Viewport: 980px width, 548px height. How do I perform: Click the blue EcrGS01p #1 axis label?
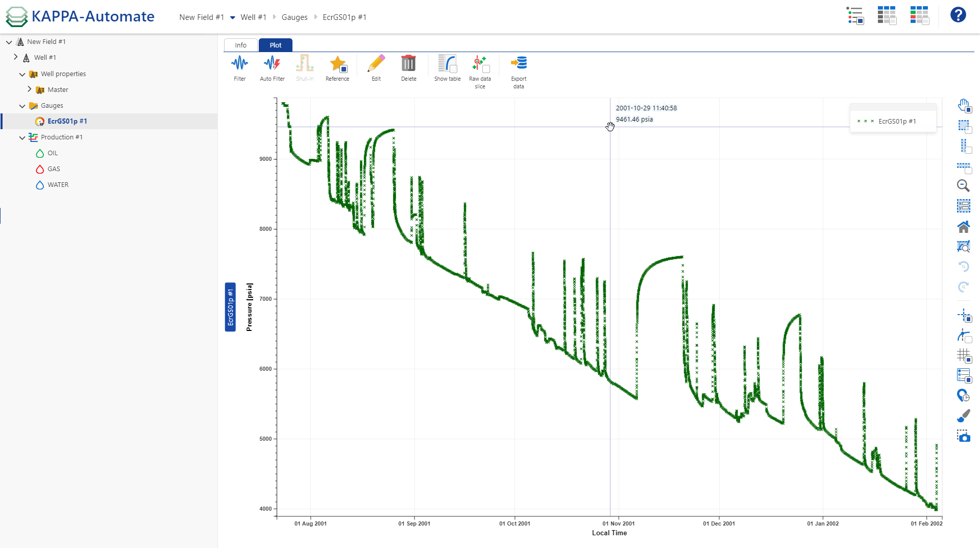click(230, 307)
